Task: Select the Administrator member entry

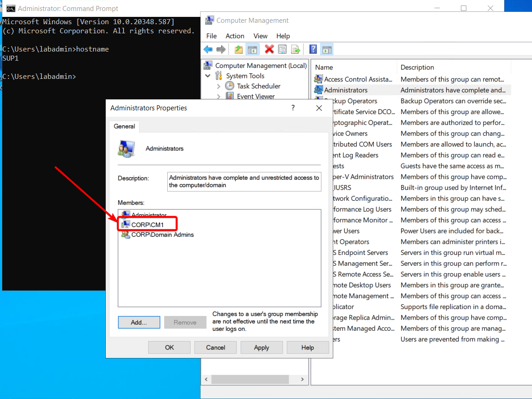Action: point(149,214)
